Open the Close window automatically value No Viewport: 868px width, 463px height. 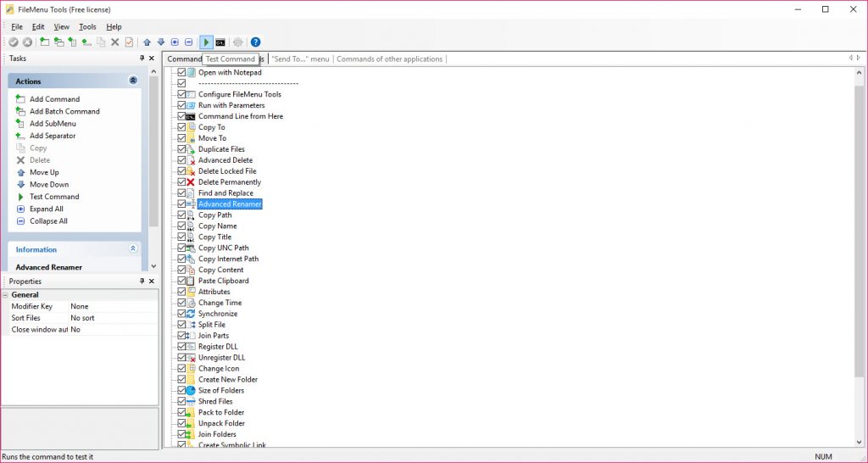pos(113,330)
